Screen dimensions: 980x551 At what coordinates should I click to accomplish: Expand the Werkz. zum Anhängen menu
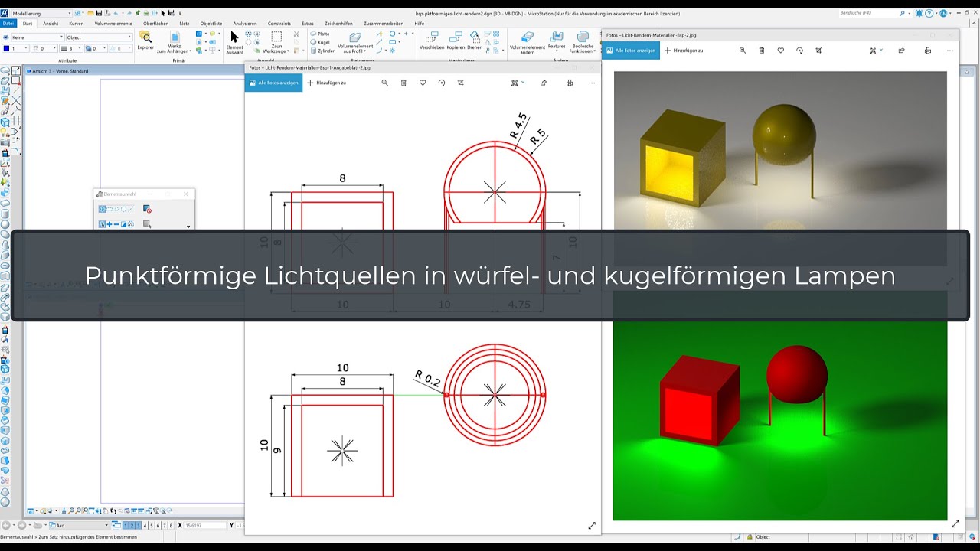point(174,44)
